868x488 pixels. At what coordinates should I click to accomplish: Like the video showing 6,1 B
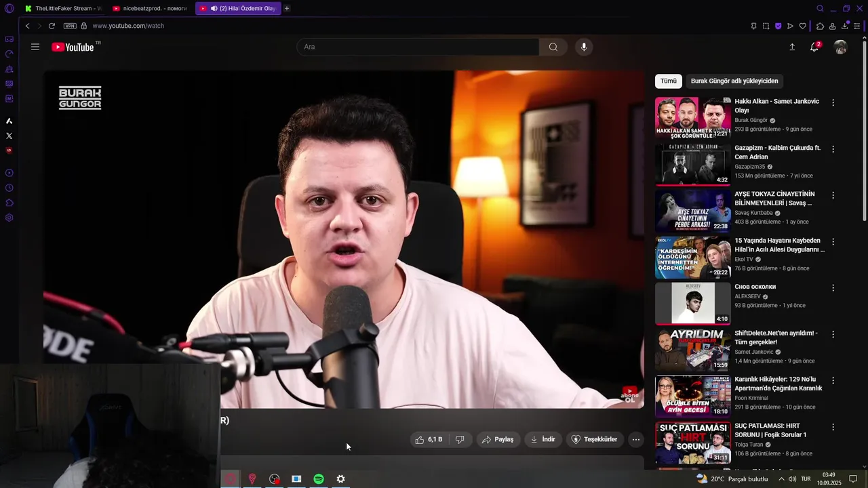point(429,439)
